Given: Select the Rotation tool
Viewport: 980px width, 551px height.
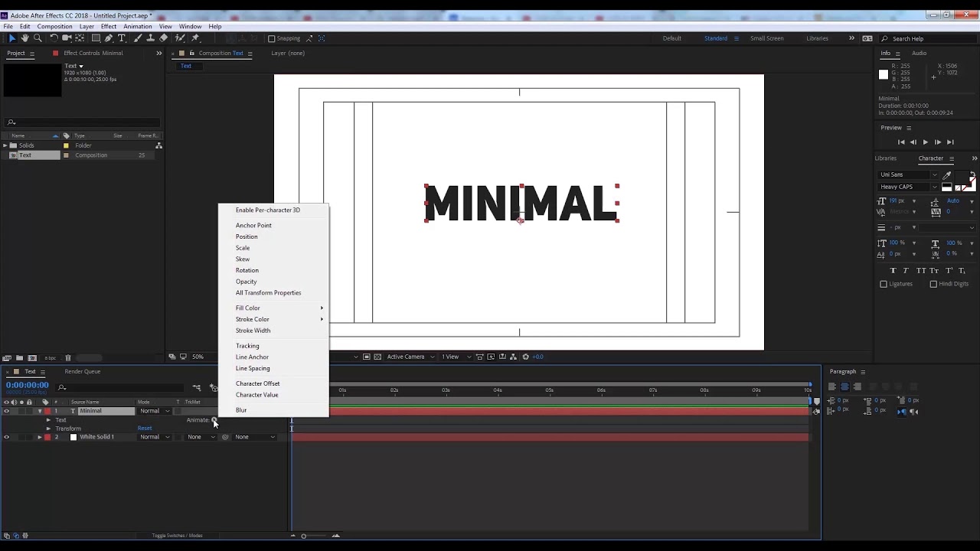Looking at the screenshot, I should click(54, 38).
